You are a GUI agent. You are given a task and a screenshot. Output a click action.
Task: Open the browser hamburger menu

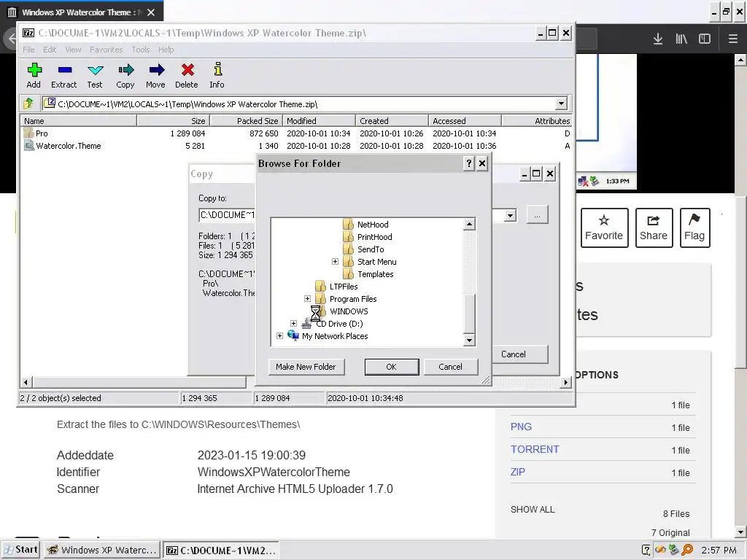(x=732, y=39)
